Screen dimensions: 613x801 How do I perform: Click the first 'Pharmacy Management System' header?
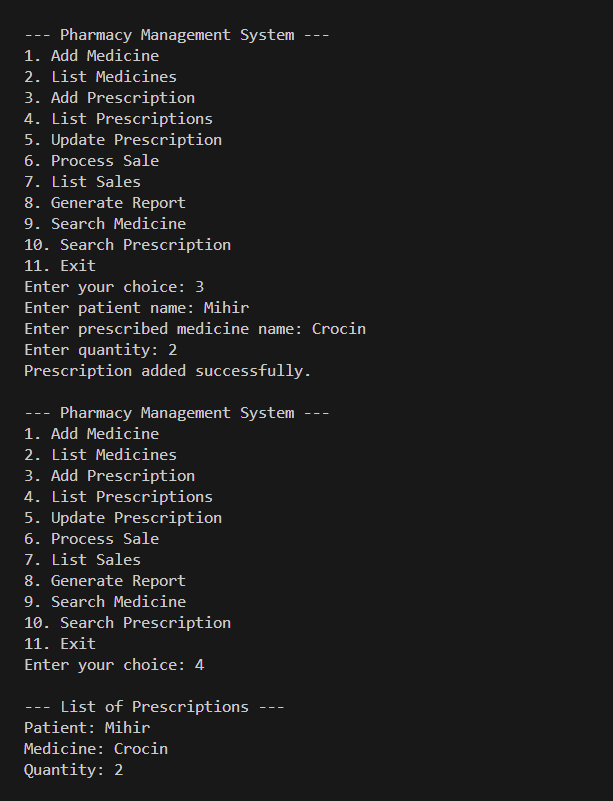pos(177,35)
